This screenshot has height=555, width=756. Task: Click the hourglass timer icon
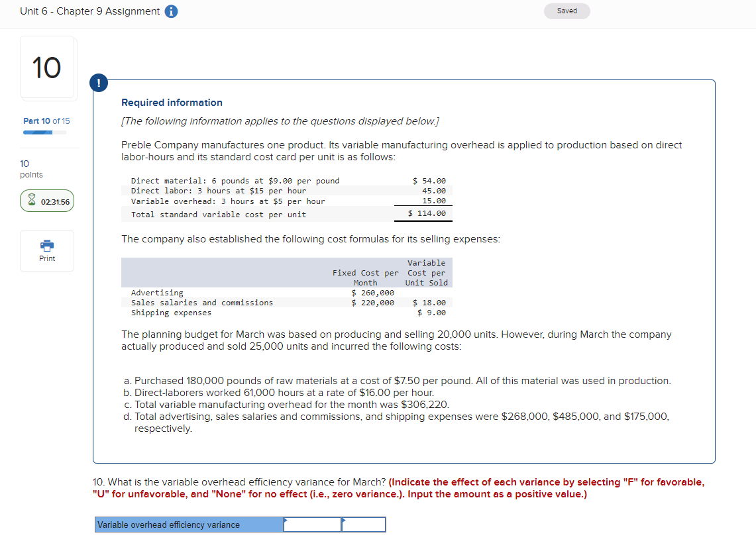(32, 200)
